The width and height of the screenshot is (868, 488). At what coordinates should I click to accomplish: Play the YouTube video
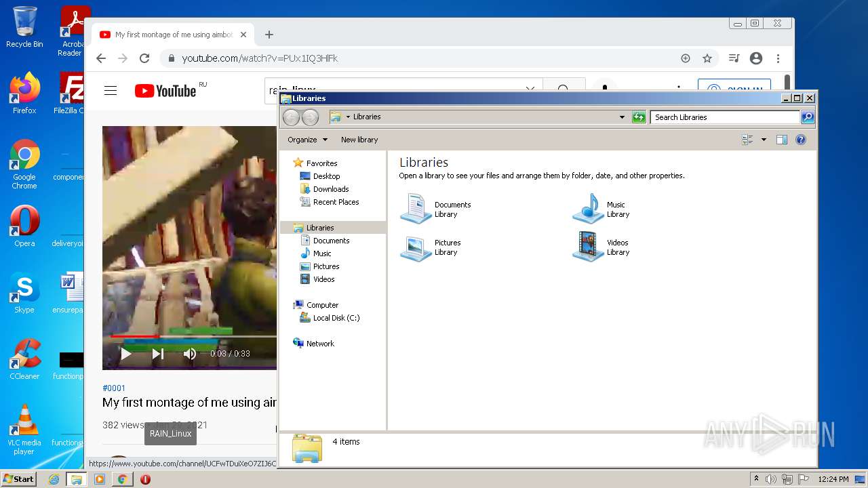[x=125, y=354]
